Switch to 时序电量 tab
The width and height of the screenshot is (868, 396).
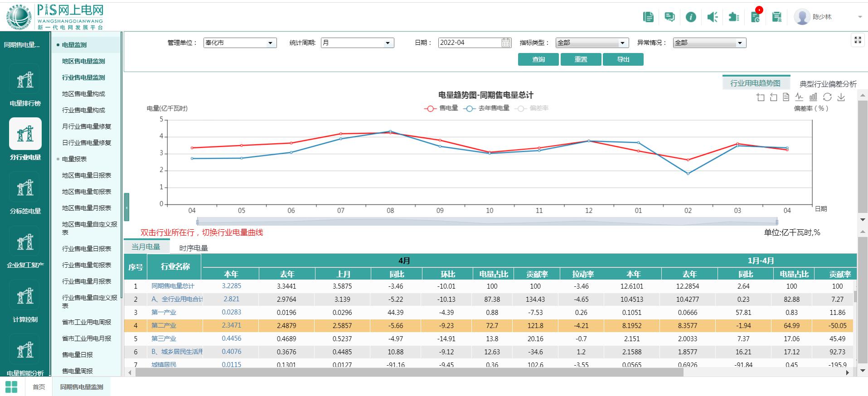[x=194, y=248]
